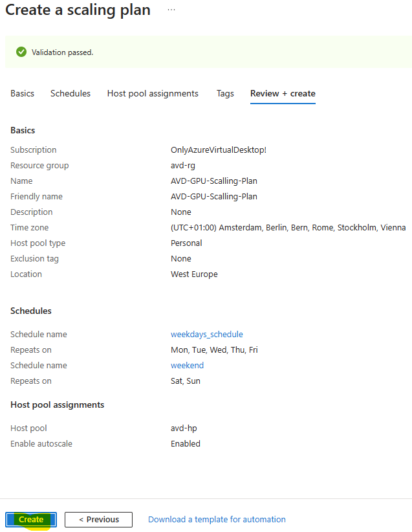Image resolution: width=412 pixels, height=532 pixels.
Task: Click the Description value None
Action: [x=181, y=212]
